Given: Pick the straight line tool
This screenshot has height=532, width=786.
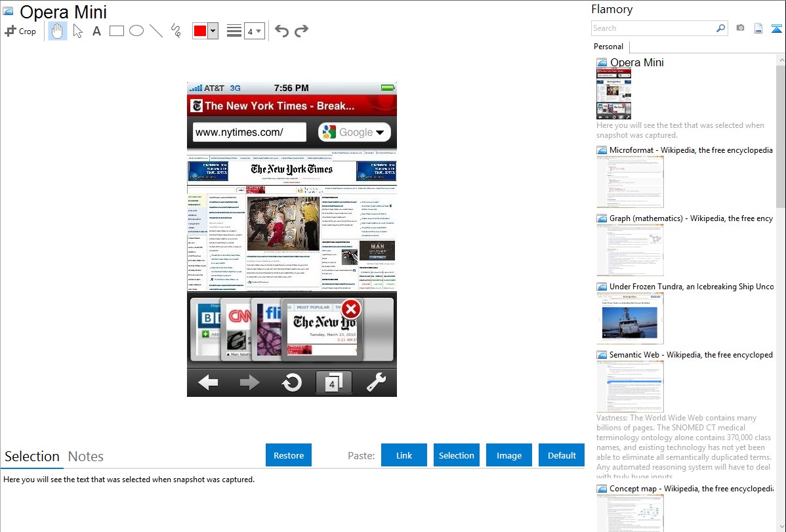Looking at the screenshot, I should [x=156, y=31].
